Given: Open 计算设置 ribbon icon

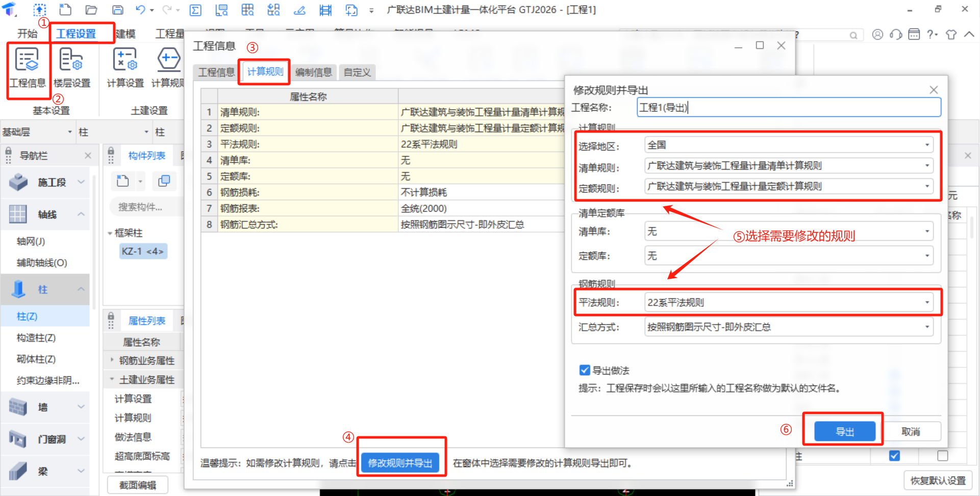Looking at the screenshot, I should (125, 68).
